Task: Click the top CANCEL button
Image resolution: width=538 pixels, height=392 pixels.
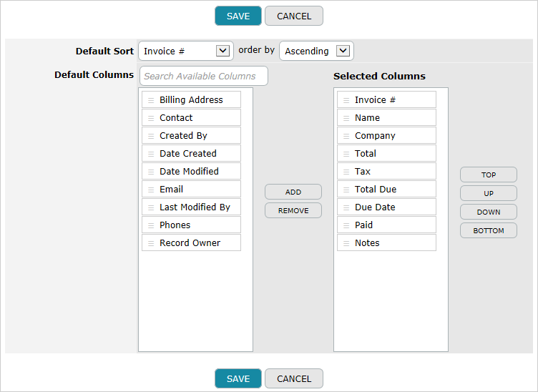Action: click(294, 16)
